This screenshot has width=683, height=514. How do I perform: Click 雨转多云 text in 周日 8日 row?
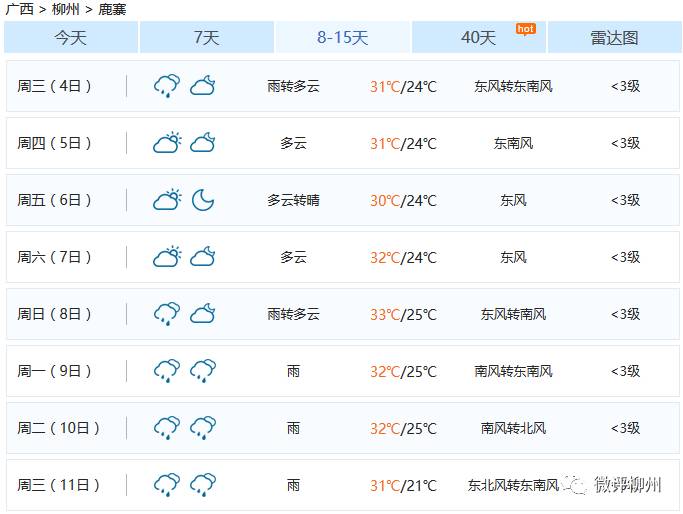point(294,314)
